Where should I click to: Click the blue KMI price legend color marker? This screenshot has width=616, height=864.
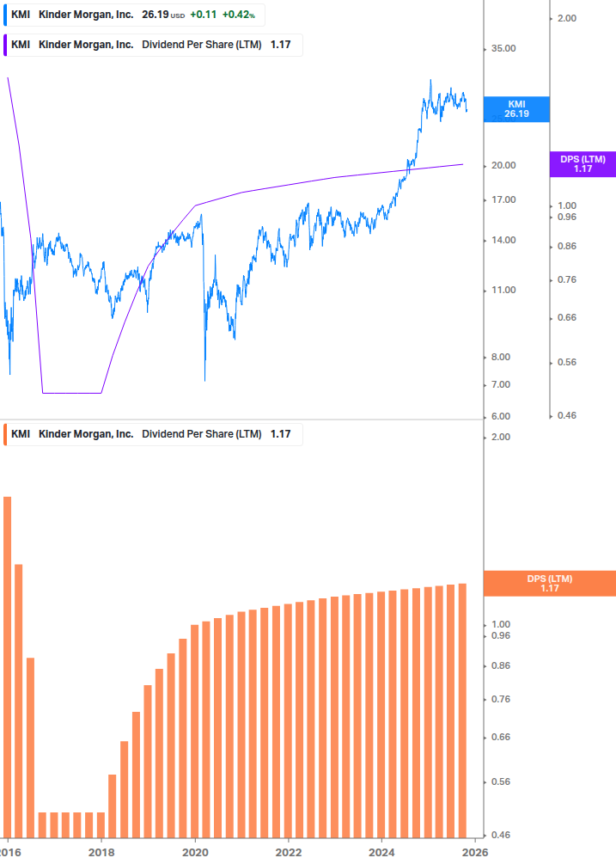[5, 15]
